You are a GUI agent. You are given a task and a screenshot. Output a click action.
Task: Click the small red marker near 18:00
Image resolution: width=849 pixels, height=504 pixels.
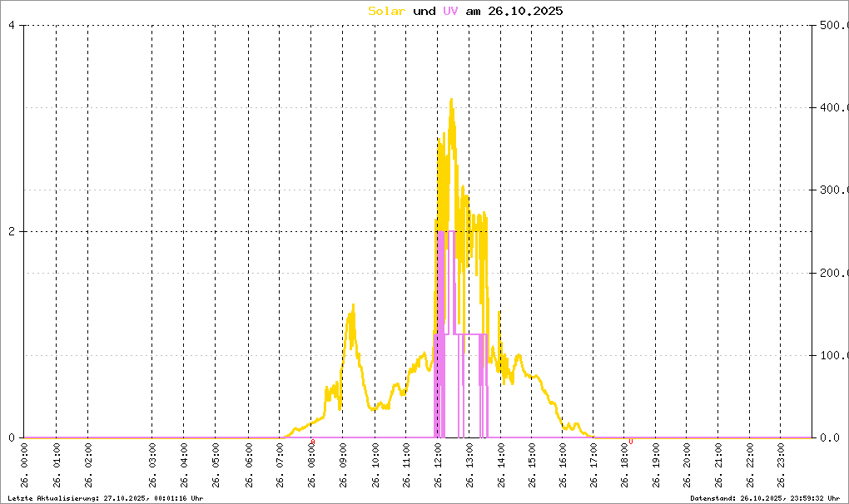point(630,442)
